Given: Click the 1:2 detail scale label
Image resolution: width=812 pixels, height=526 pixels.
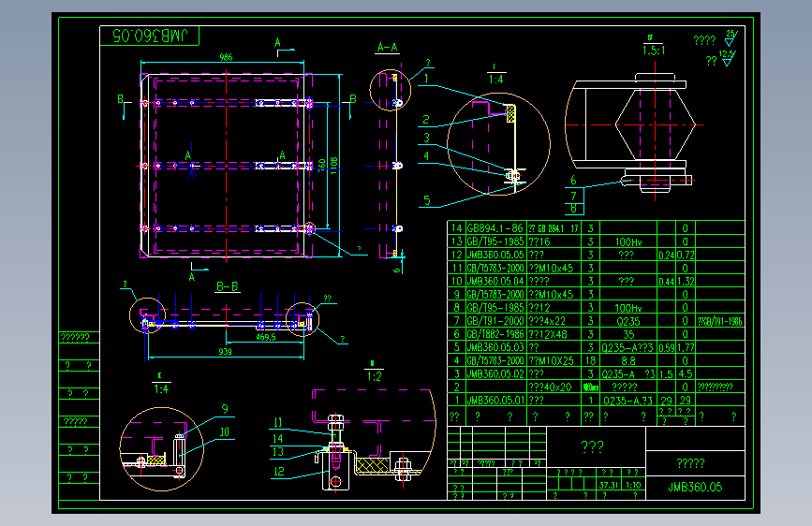Looking at the screenshot, I should (375, 376).
